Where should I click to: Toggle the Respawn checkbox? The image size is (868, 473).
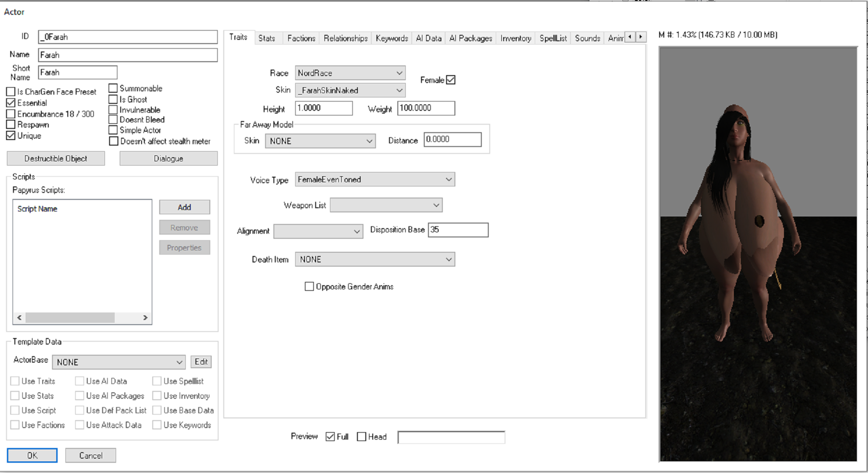pos(11,125)
